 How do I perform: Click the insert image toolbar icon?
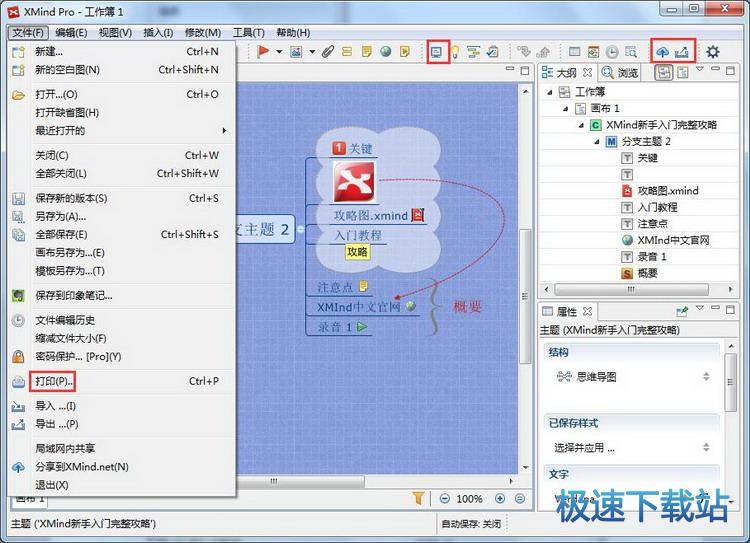point(296,52)
